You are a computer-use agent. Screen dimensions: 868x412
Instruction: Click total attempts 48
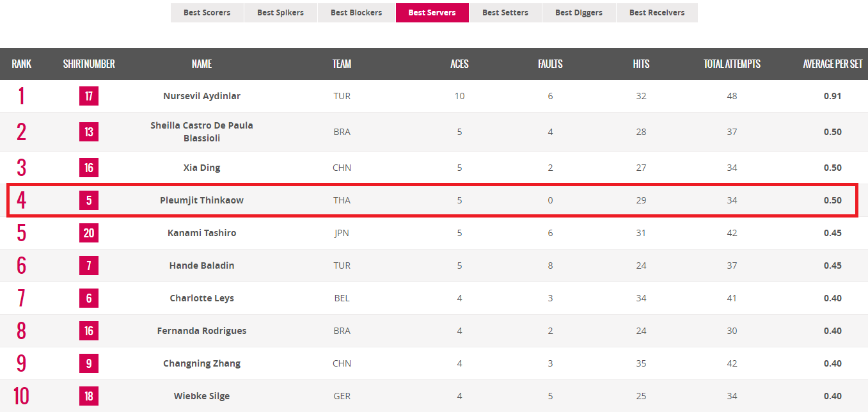(x=732, y=96)
